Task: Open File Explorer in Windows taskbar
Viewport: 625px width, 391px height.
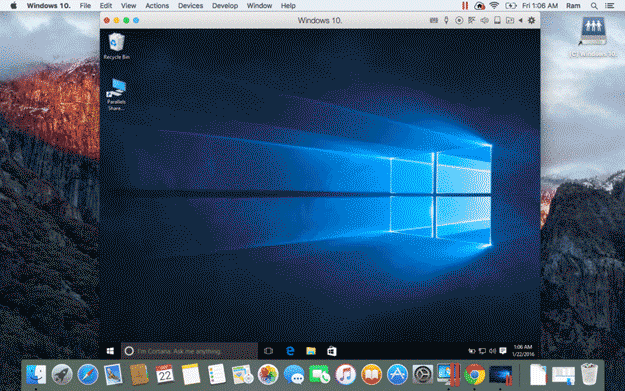Action: pos(311,351)
